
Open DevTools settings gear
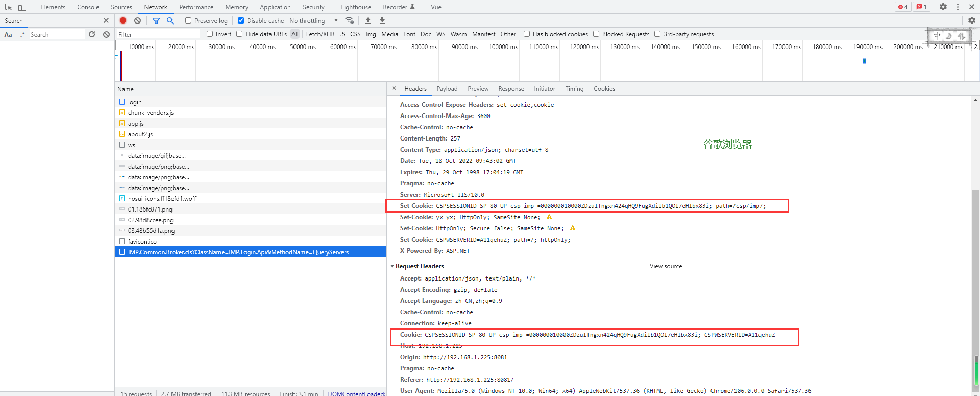click(x=943, y=7)
